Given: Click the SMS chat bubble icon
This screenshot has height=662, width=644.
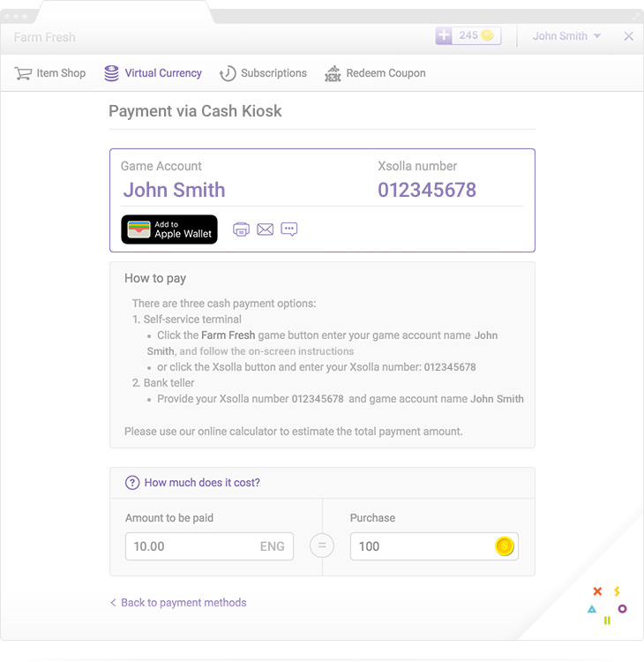Looking at the screenshot, I should point(289,229).
